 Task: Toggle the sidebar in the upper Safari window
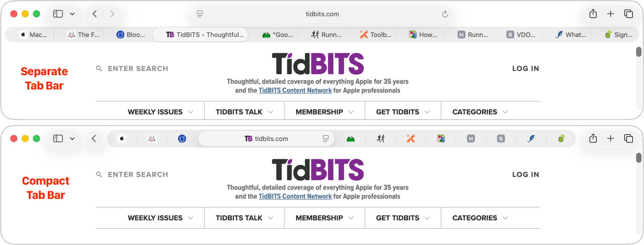click(58, 14)
